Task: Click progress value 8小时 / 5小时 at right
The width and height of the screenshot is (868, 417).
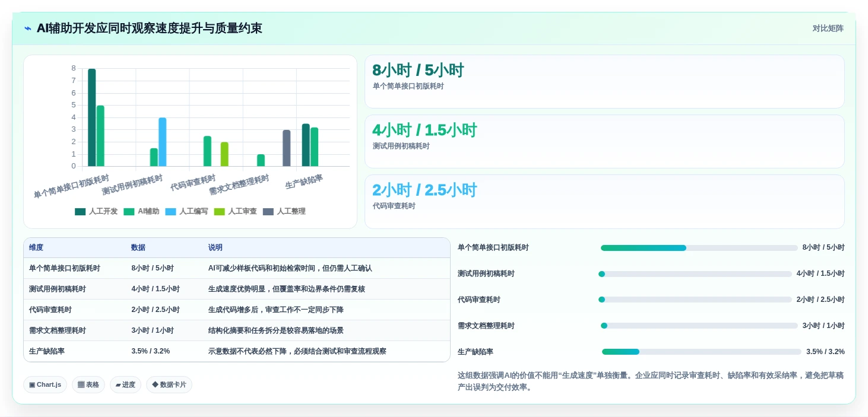Action: 823,247
